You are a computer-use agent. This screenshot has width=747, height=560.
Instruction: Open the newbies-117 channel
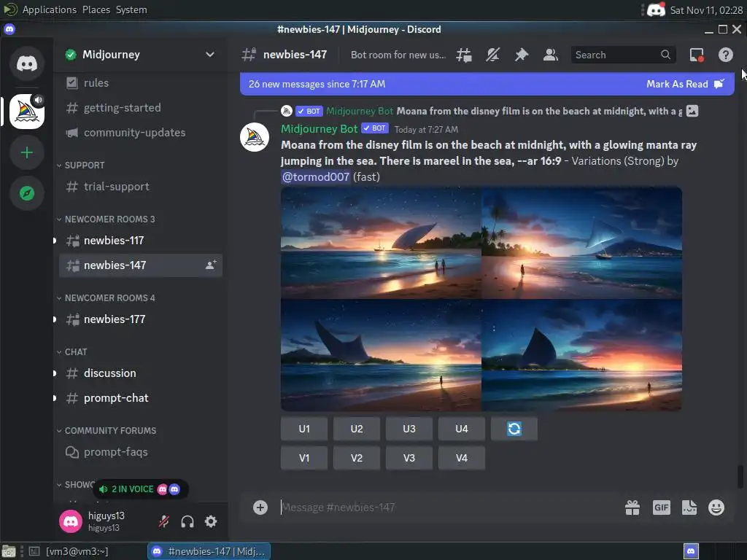coord(141,241)
